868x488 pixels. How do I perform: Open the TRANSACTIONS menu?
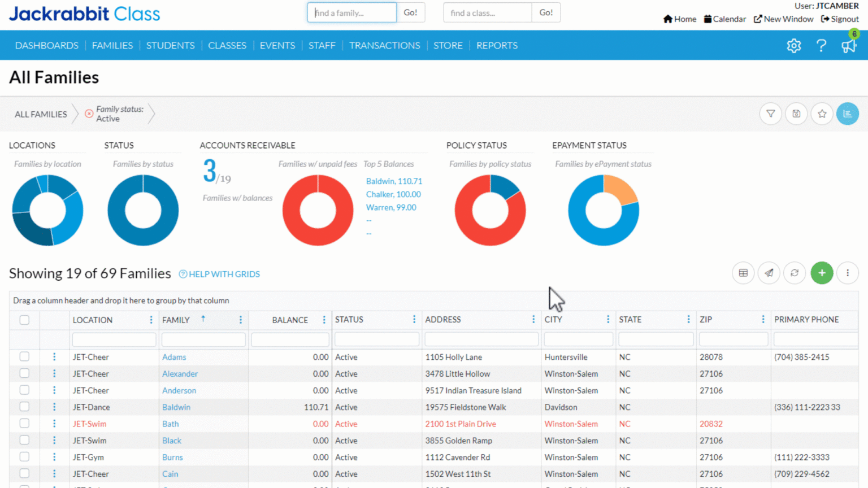tap(384, 46)
